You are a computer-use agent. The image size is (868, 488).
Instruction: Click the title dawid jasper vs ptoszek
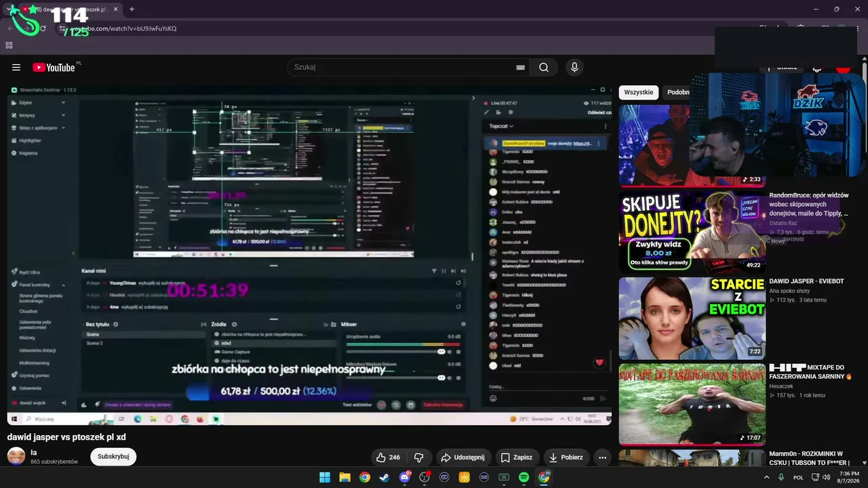[x=66, y=437]
